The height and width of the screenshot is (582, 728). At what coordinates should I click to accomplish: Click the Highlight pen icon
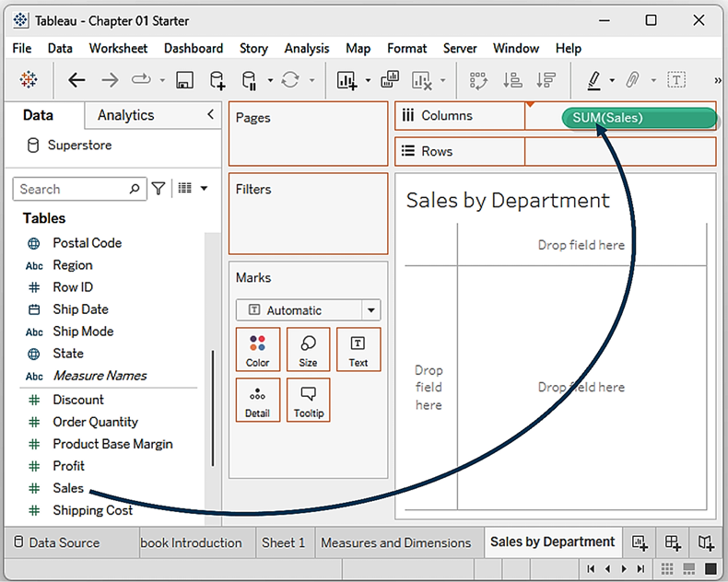tap(594, 80)
